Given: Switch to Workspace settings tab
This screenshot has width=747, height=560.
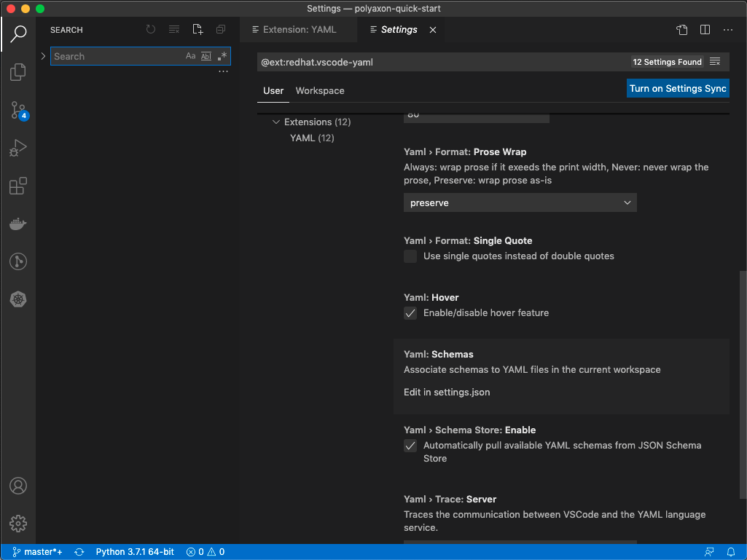Looking at the screenshot, I should 320,90.
